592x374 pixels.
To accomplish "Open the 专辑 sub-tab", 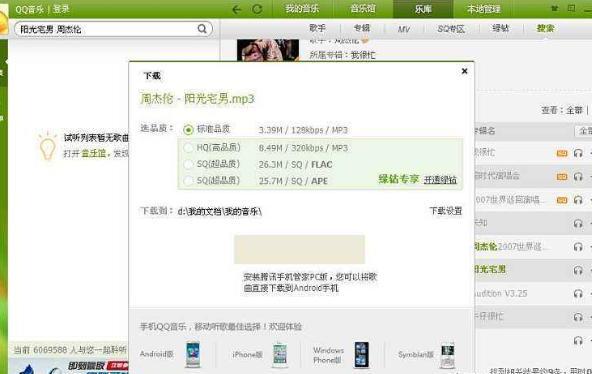I will [362, 28].
